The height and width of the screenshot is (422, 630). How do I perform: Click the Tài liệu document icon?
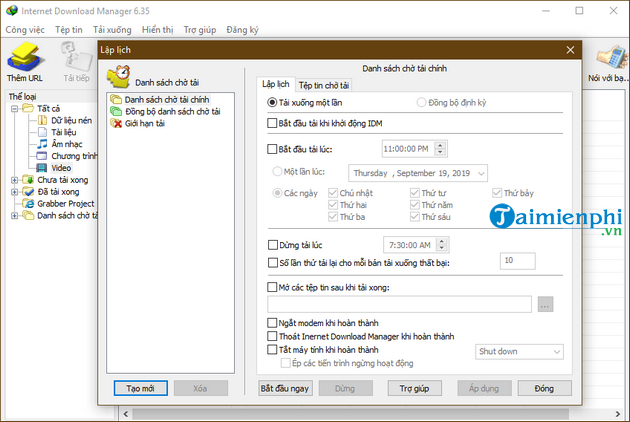click(42, 132)
